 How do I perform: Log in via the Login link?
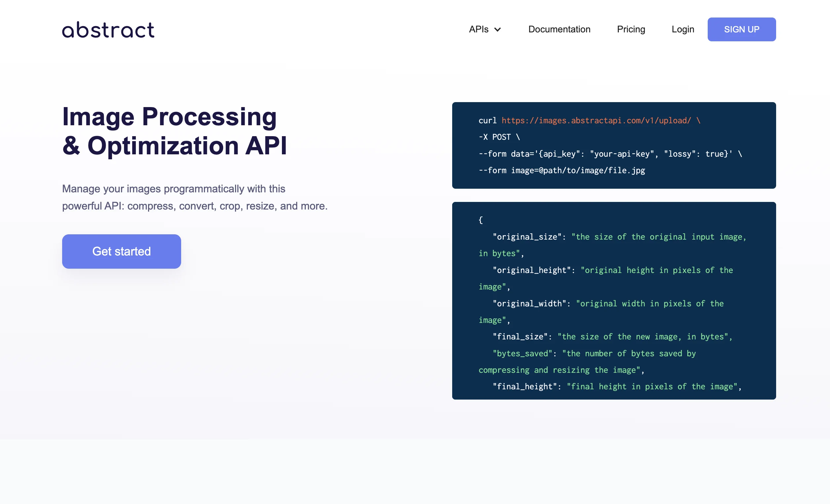pos(683,29)
